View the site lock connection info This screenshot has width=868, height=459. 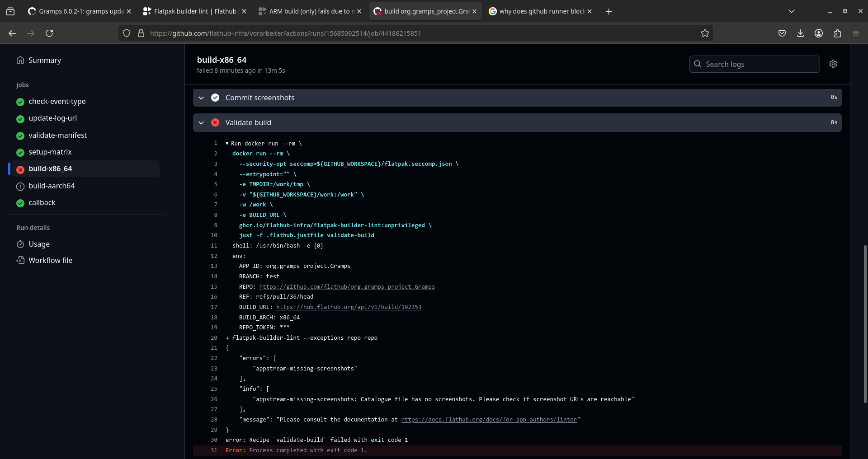pyautogui.click(x=141, y=33)
